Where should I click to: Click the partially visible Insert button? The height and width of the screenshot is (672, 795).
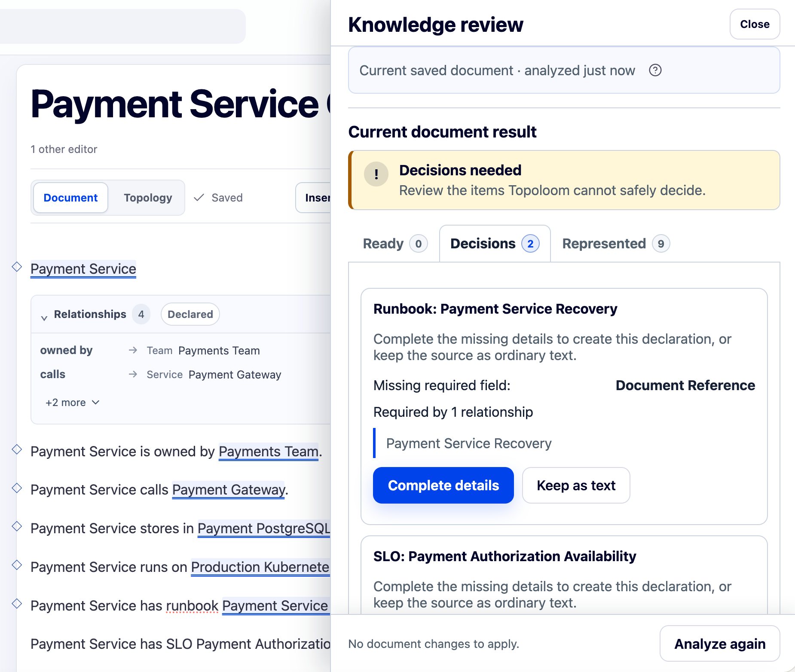tap(313, 198)
